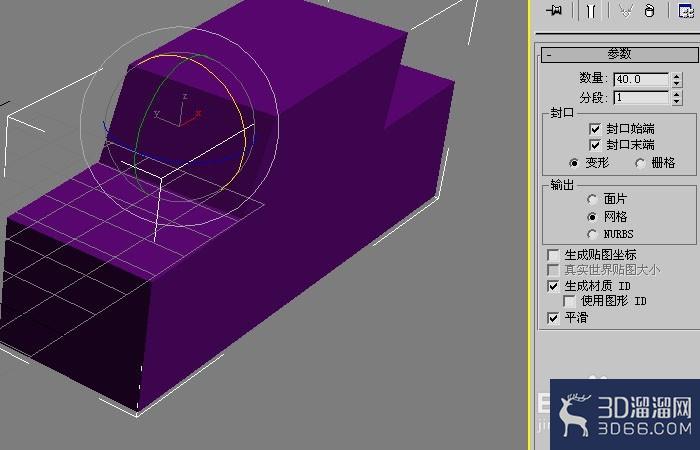Viewport: 700px width, 450px height.
Task: Click the Make Unique icon
Action: point(626,10)
